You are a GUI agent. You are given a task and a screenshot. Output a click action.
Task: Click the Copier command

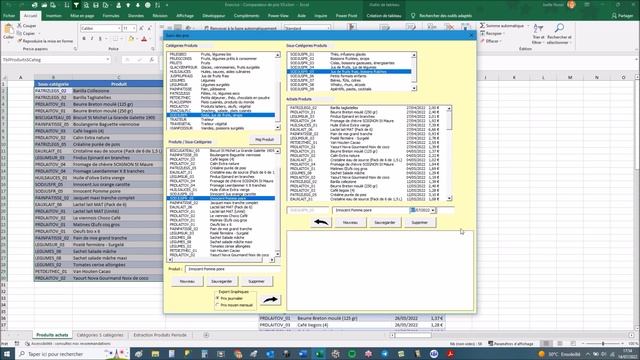click(27, 33)
